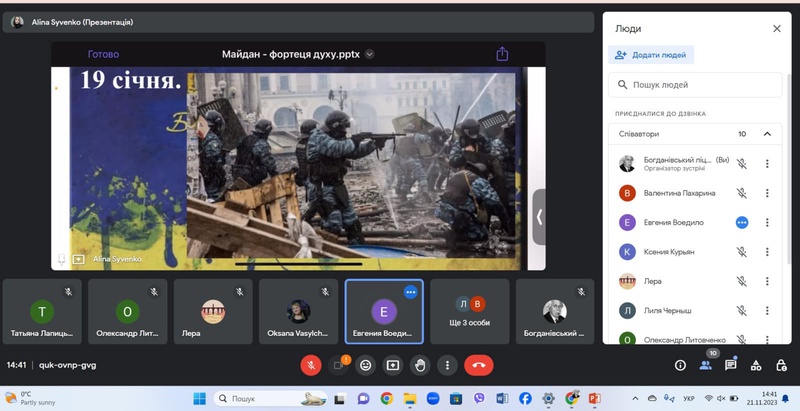Open Word from the taskbar
Viewport: 800px width, 411px height.
tap(502, 398)
